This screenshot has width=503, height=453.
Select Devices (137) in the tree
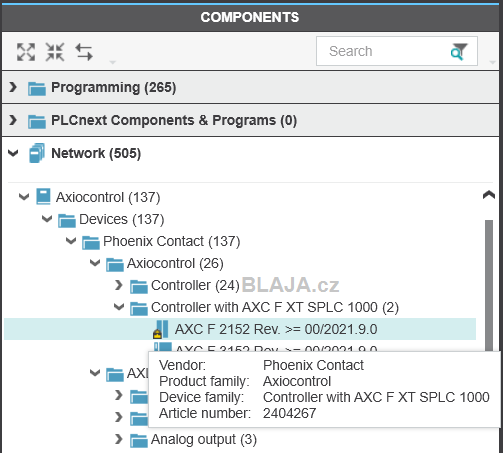click(x=122, y=219)
